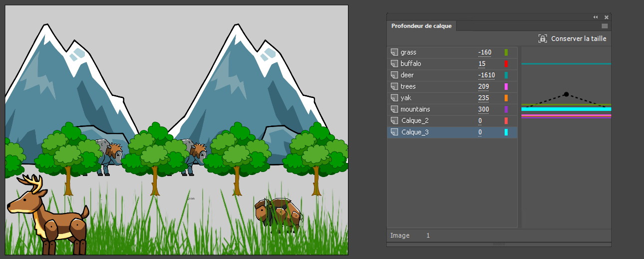The height and width of the screenshot is (259, 644).
Task: Edit the buffalo depth value 15
Action: [482, 63]
